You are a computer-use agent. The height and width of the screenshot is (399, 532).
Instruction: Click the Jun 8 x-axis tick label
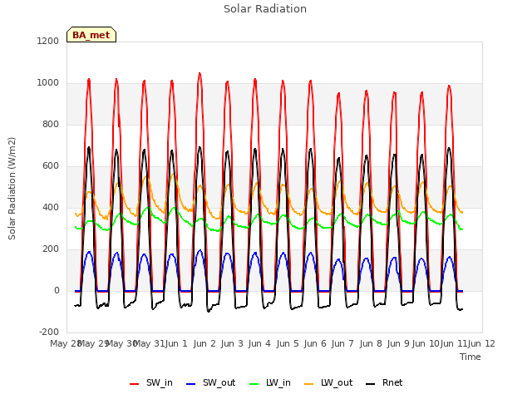point(371,343)
